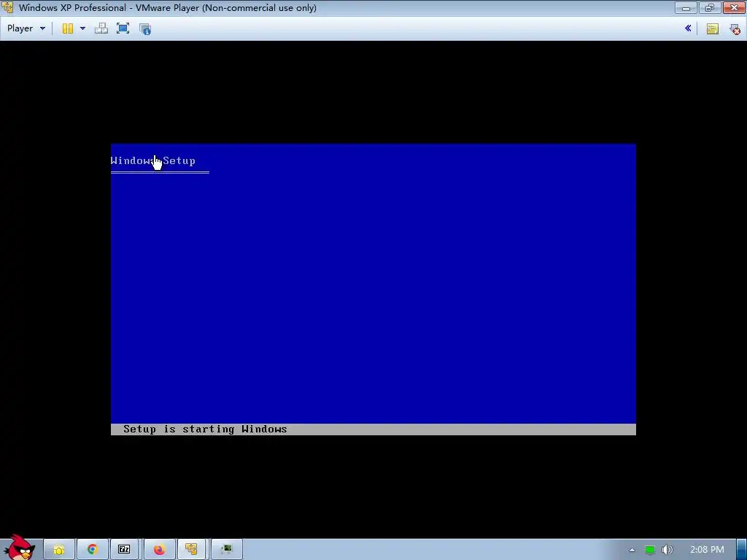Click the Windows Setup heading text

click(153, 161)
